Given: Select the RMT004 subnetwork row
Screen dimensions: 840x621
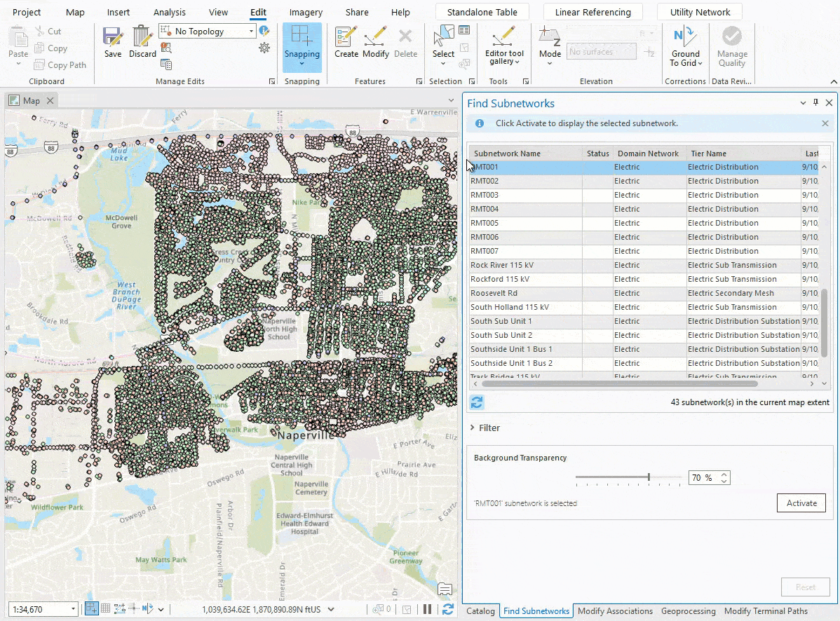Looking at the screenshot, I should click(x=526, y=209).
